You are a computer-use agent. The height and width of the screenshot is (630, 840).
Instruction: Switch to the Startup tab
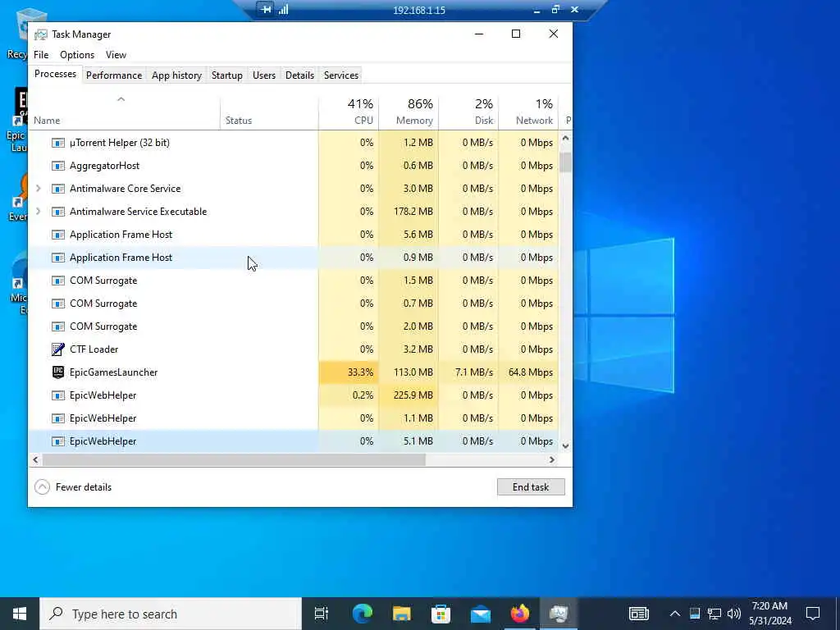click(227, 75)
